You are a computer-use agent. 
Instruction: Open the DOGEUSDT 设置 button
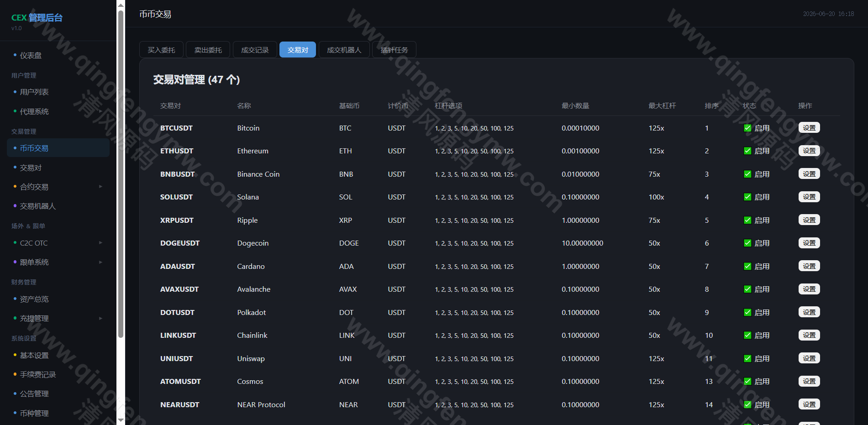click(x=809, y=243)
